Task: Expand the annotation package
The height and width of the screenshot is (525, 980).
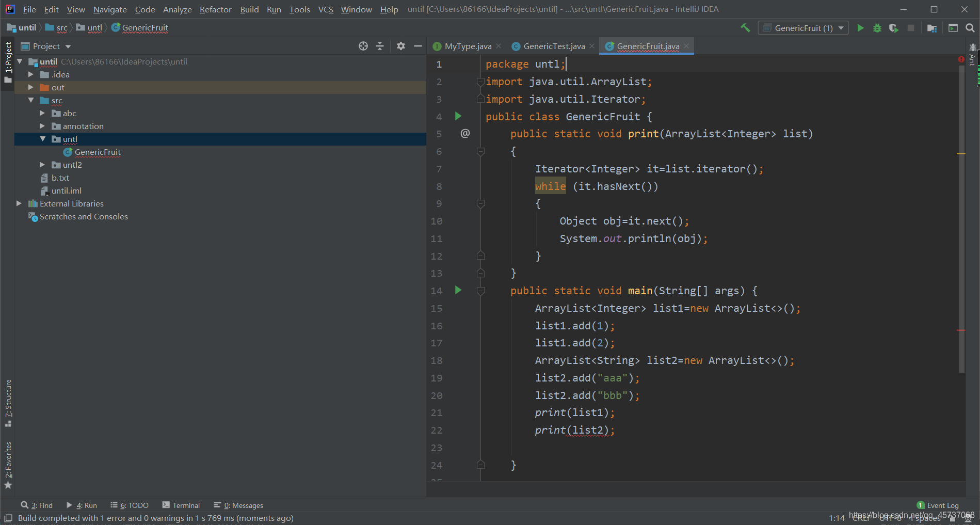Action: point(42,126)
